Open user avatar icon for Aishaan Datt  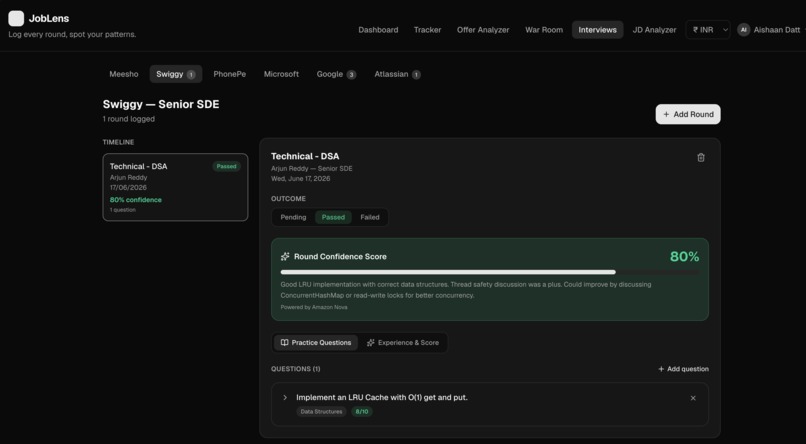pos(743,30)
